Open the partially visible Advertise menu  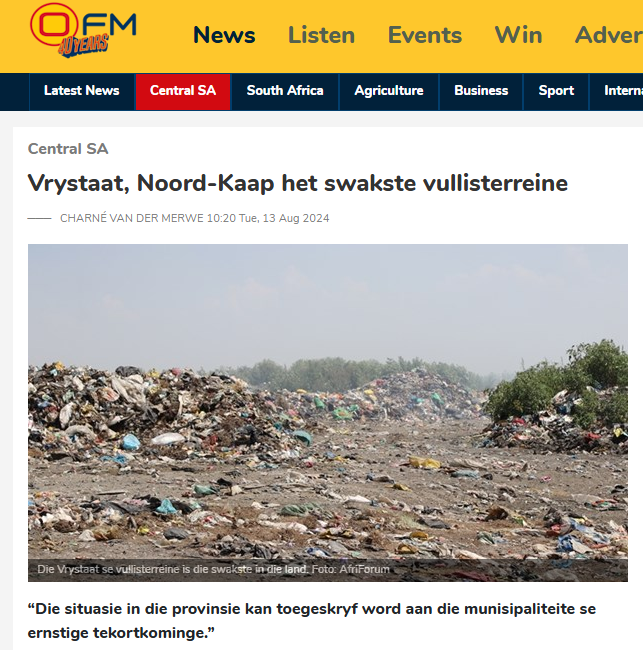pos(609,35)
